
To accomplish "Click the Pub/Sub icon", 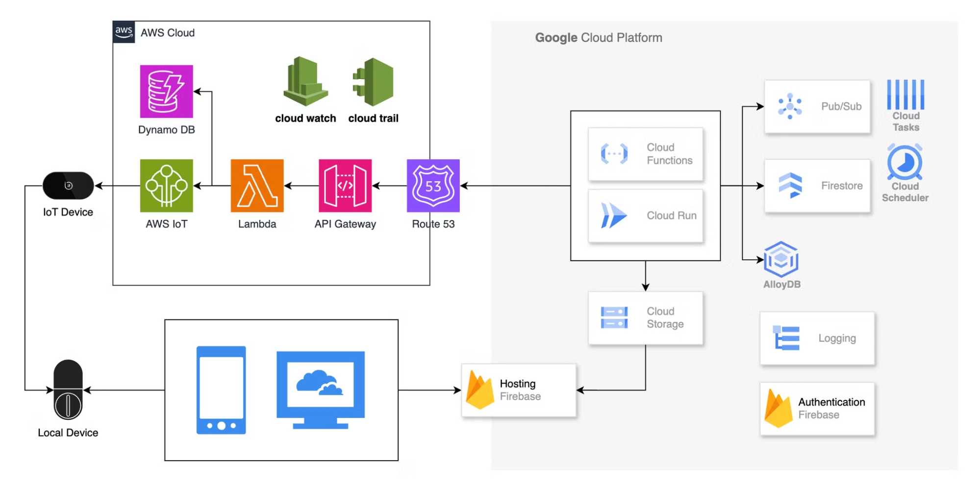I will click(x=790, y=106).
